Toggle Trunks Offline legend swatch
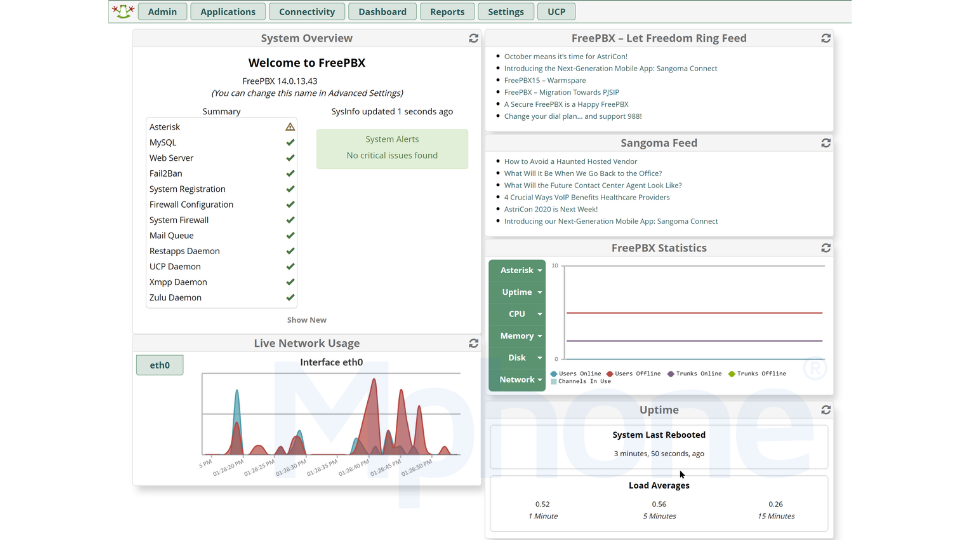The width and height of the screenshot is (960, 540). point(732,373)
